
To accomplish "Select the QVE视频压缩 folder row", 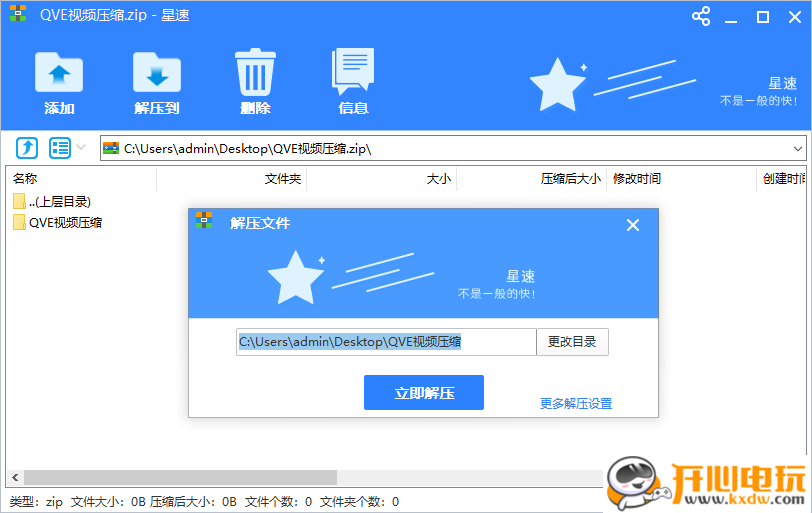I will click(x=57, y=223).
